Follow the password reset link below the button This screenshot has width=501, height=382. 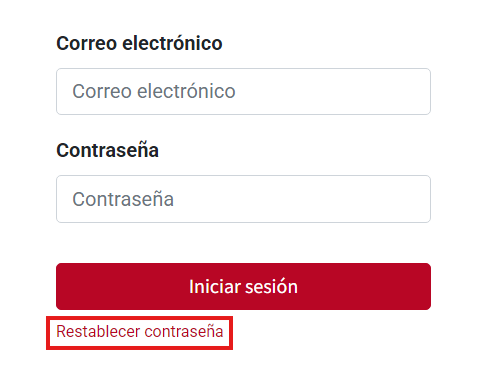point(140,331)
